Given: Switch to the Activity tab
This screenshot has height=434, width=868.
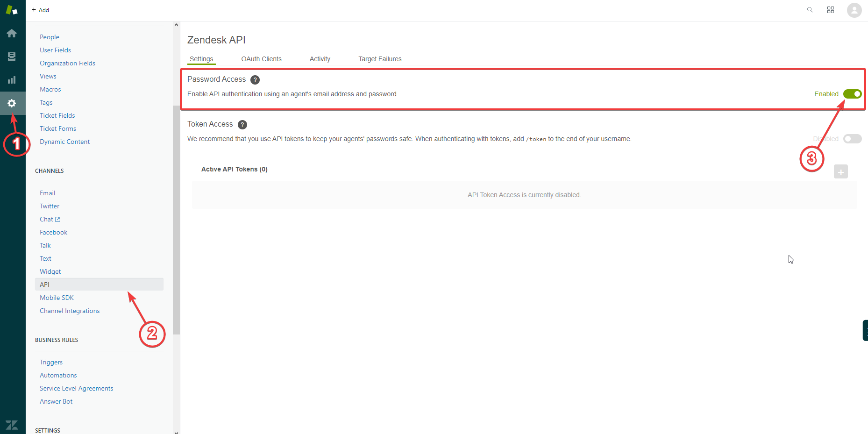Looking at the screenshot, I should [x=320, y=59].
